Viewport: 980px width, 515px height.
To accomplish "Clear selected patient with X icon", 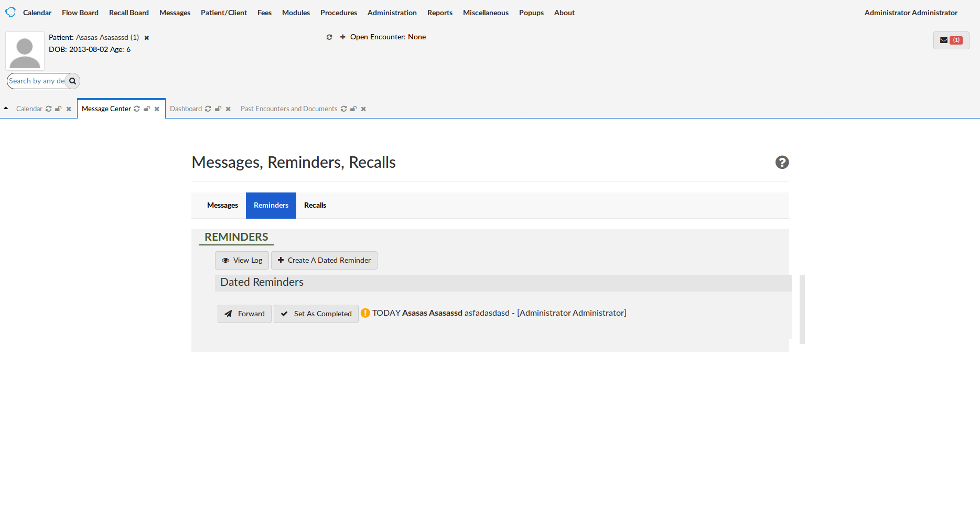I will click(146, 37).
